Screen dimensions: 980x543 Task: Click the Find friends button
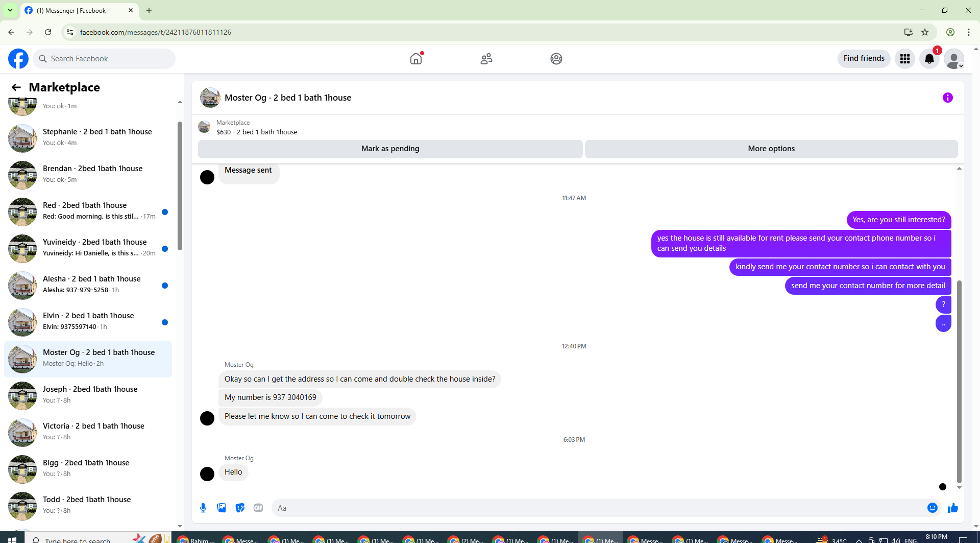tap(864, 58)
